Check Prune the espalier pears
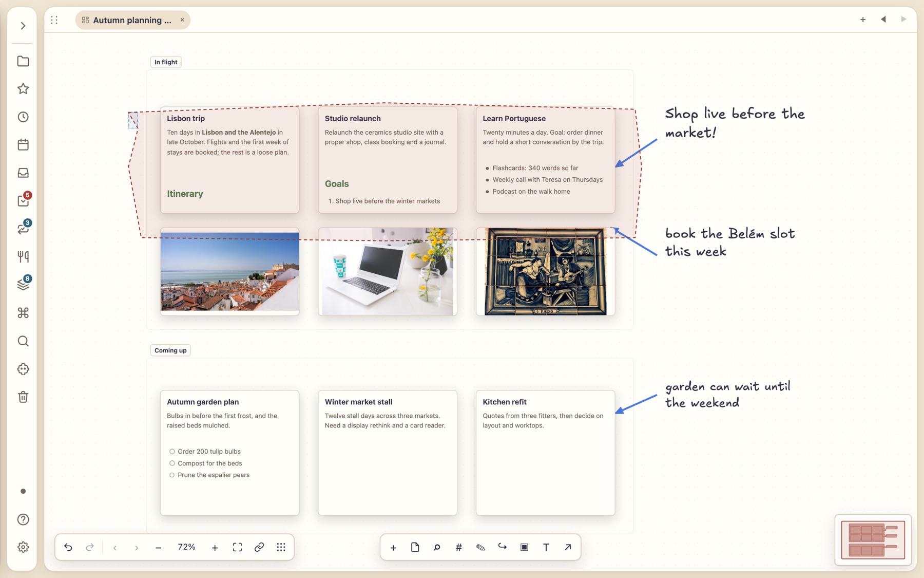924x578 pixels. coord(172,475)
